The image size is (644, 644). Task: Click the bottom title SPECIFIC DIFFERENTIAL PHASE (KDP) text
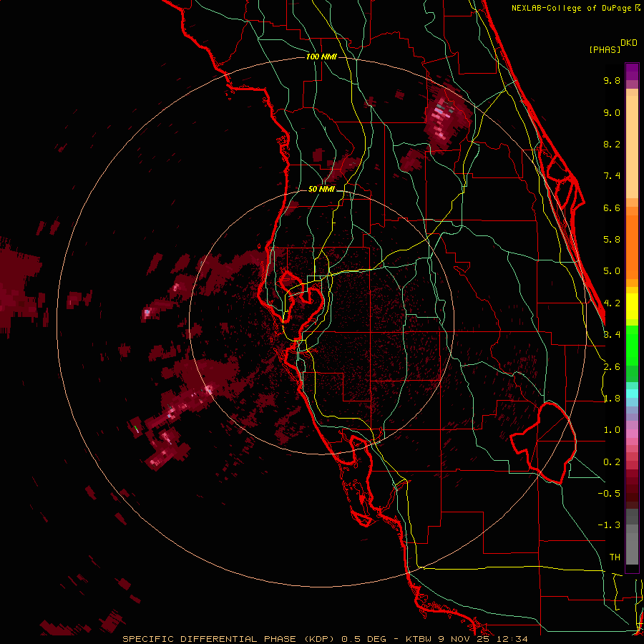[229, 639]
